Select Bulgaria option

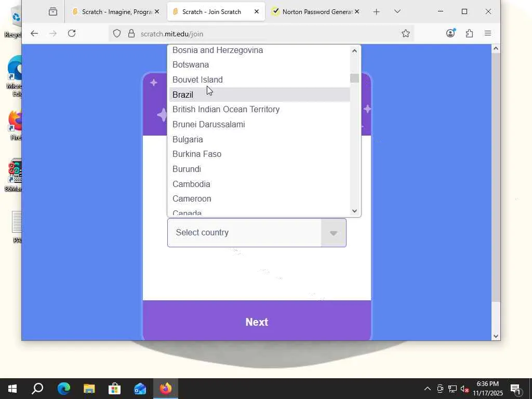point(260,139)
